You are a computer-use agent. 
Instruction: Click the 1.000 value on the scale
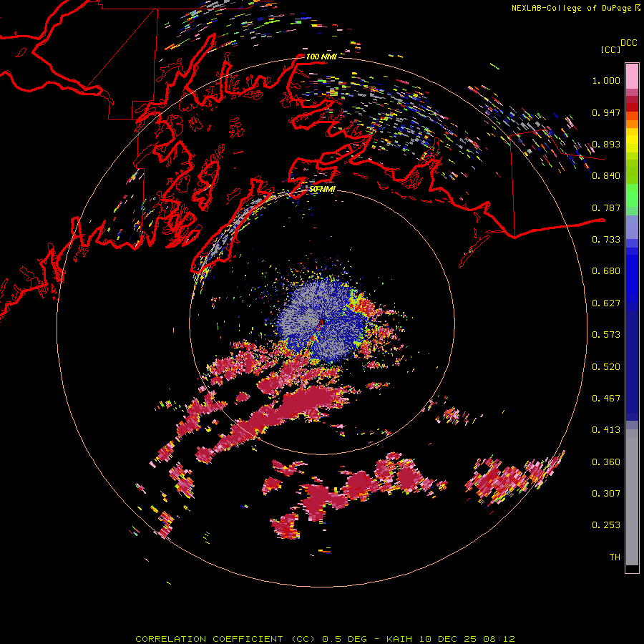pos(606,80)
